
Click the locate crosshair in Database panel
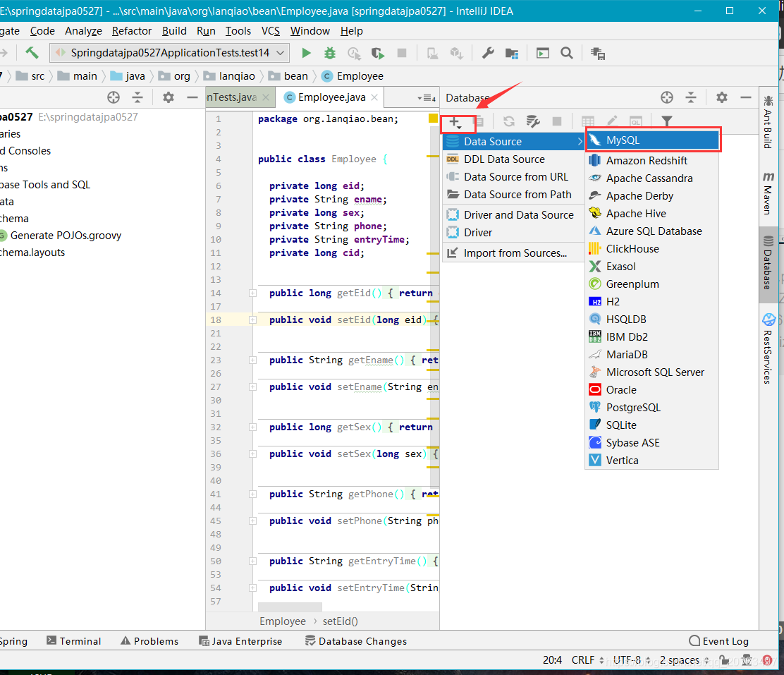tap(666, 97)
